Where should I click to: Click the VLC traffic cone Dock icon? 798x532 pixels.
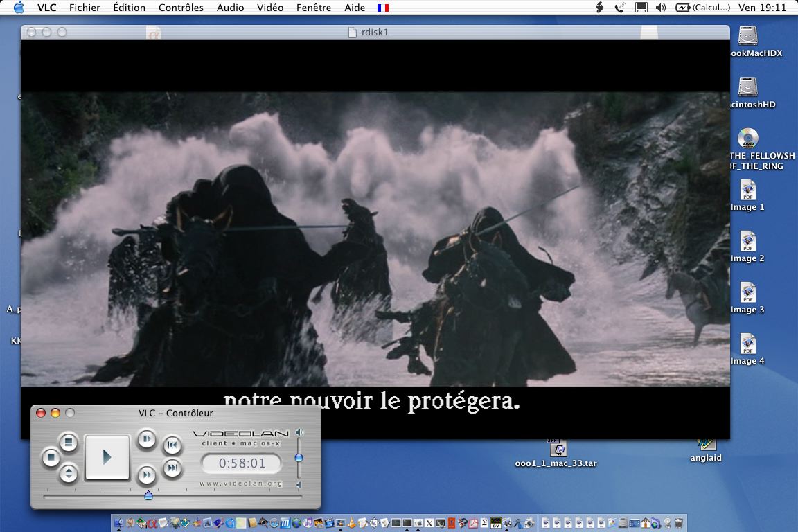point(352,523)
